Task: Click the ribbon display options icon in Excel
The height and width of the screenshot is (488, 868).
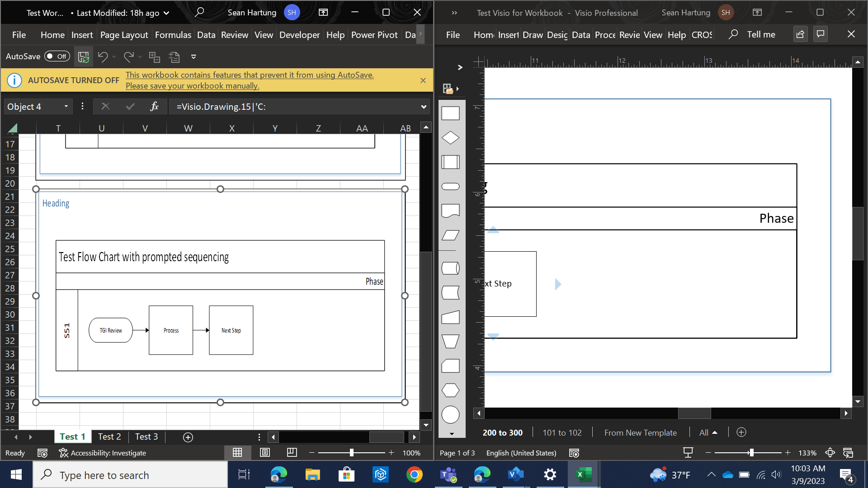Action: [323, 12]
